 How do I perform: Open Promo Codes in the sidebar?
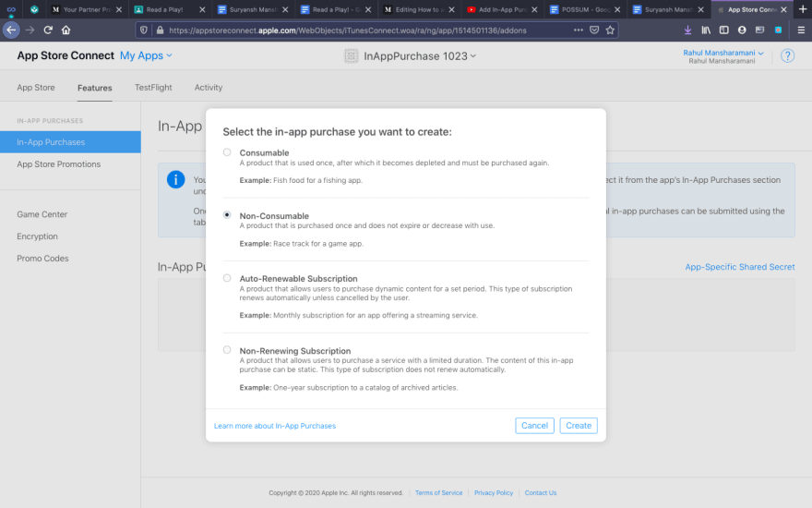click(x=42, y=258)
